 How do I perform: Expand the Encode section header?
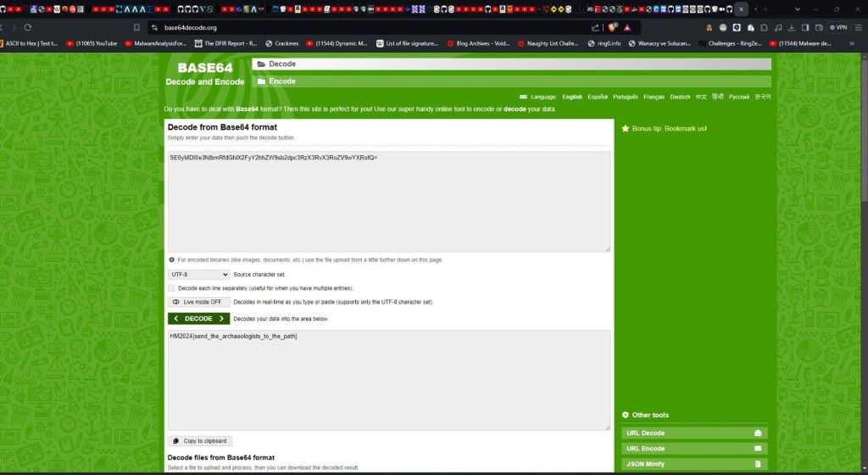click(511, 81)
